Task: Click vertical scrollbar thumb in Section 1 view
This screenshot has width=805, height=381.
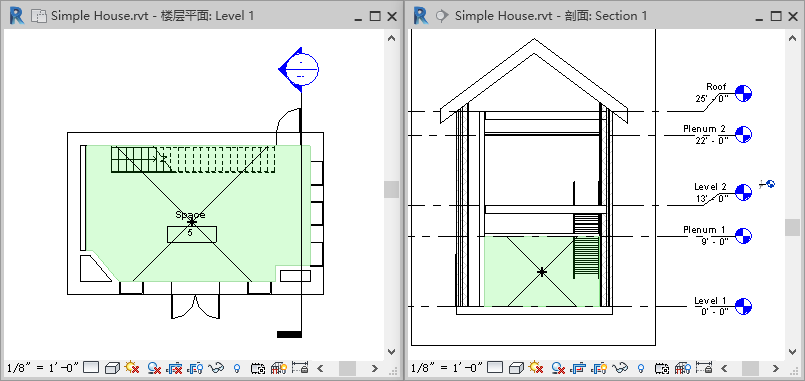Action: pyautogui.click(x=793, y=227)
